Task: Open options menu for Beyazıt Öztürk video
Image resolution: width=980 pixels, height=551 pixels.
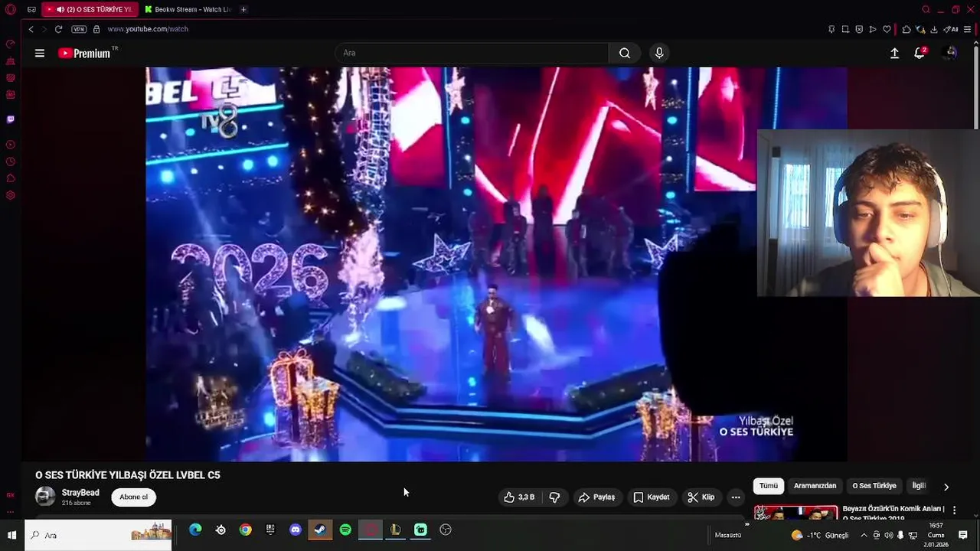Action: click(954, 510)
